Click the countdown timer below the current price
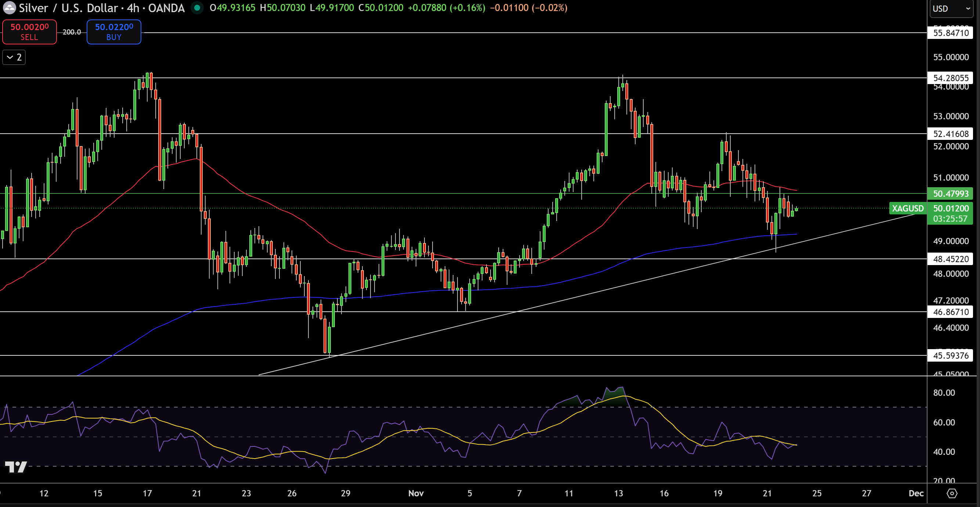 pyautogui.click(x=950, y=219)
